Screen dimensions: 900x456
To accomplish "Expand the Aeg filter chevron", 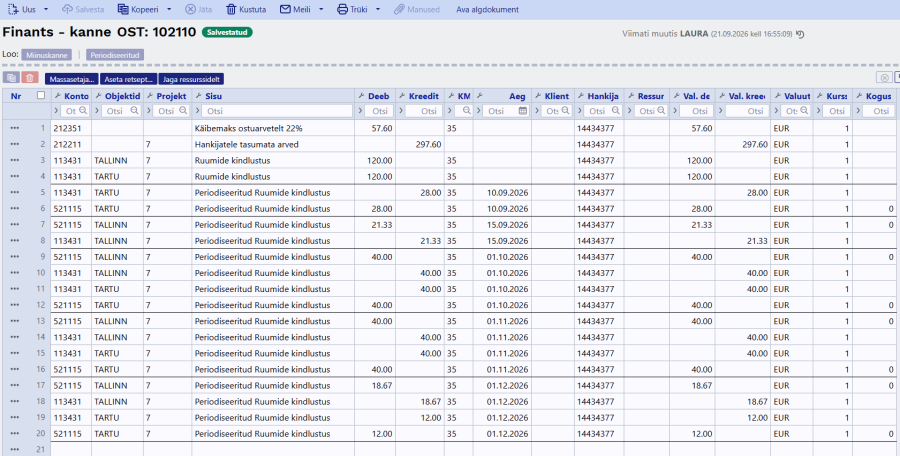I will click(x=479, y=111).
